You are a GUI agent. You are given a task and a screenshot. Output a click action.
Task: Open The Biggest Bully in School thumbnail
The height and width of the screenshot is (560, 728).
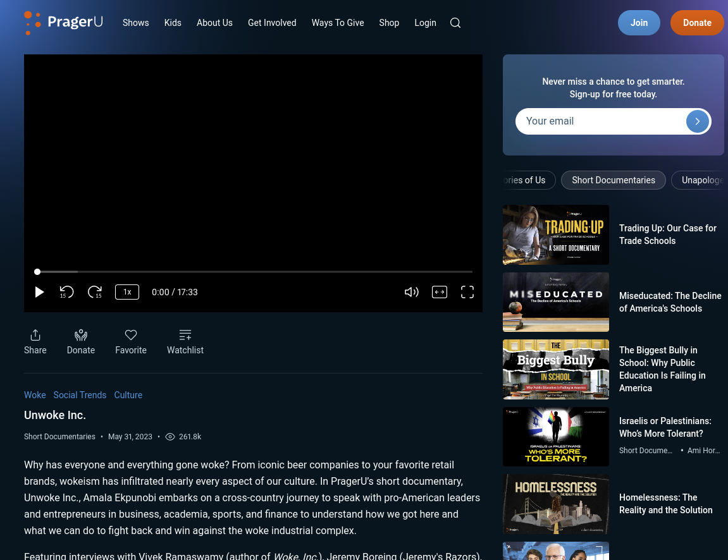click(556, 369)
